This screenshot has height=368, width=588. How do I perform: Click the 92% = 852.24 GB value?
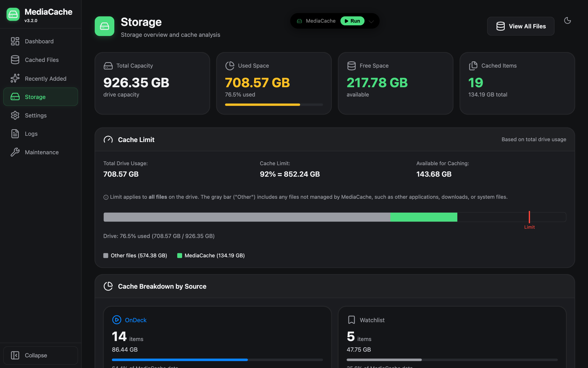[x=290, y=174]
